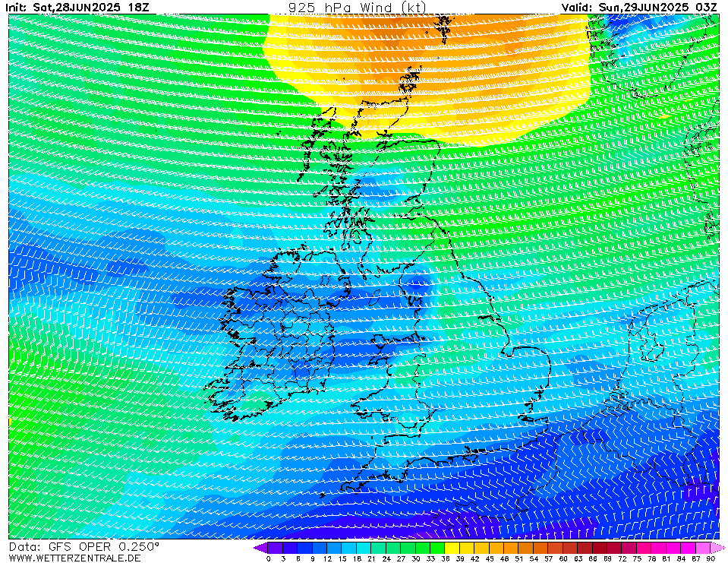
Task: Click the legend value '54'
Action: 534,558
